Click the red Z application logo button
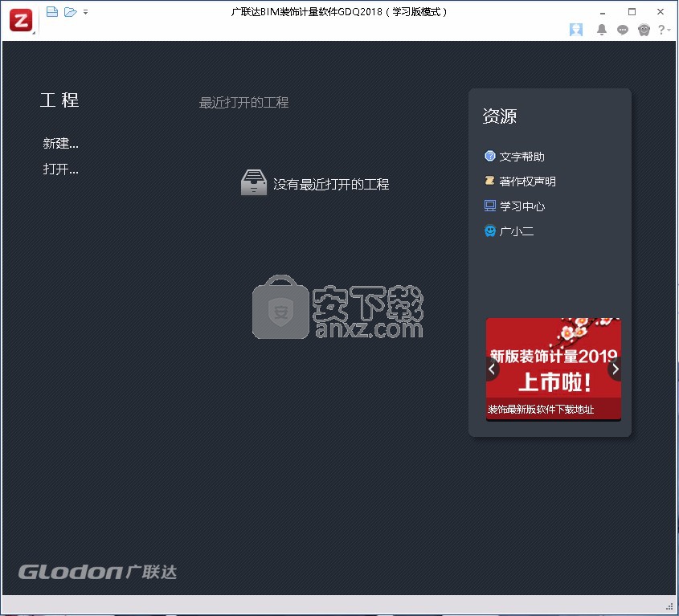The height and width of the screenshot is (616, 679). click(x=21, y=20)
